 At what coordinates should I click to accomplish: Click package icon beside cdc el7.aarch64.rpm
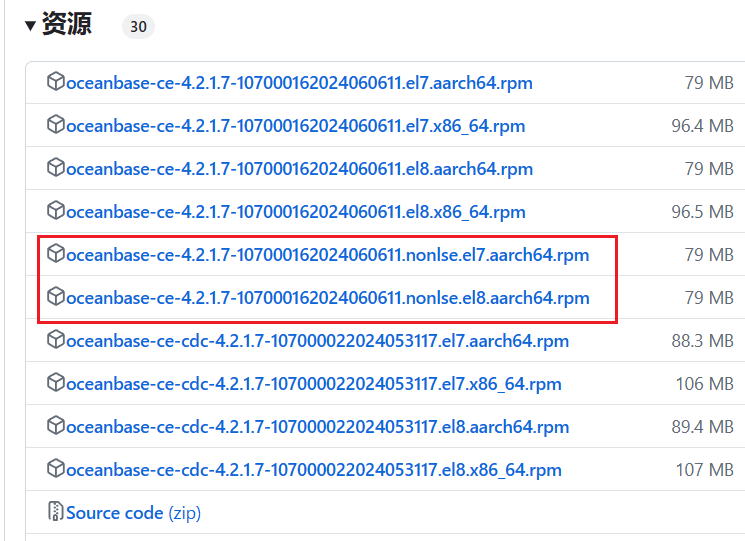(x=56, y=339)
